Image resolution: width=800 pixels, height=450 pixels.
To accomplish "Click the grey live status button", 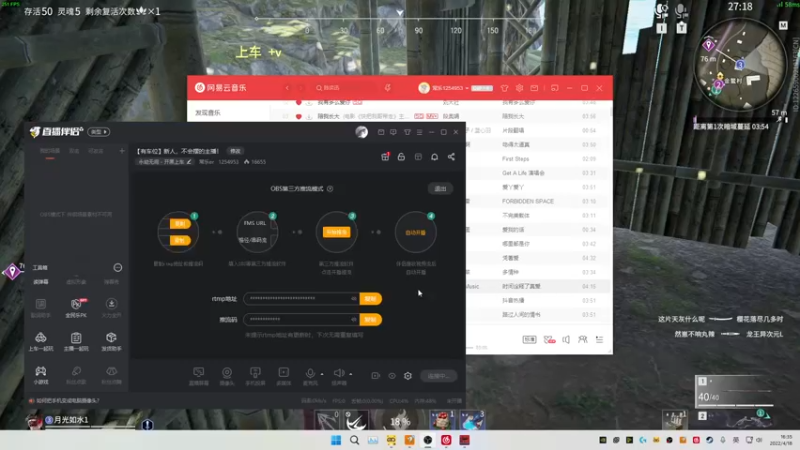I will [x=439, y=376].
